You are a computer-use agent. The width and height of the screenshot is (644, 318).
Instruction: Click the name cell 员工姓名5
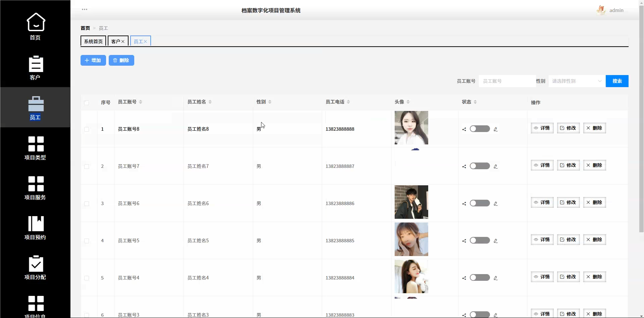click(x=198, y=241)
